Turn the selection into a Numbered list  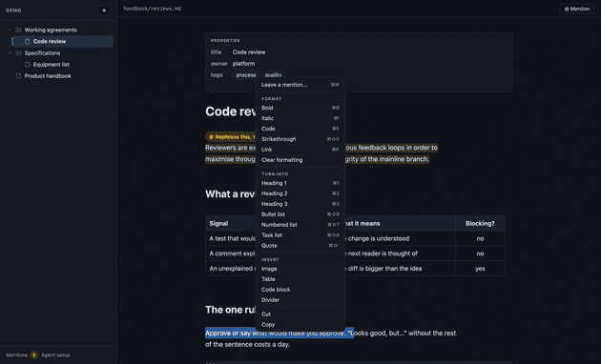coord(300,225)
